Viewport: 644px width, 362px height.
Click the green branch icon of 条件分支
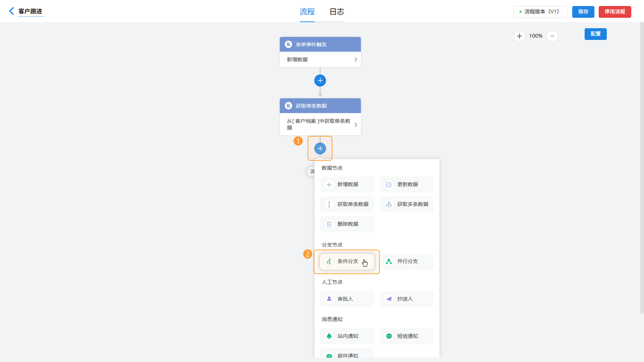[329, 262]
